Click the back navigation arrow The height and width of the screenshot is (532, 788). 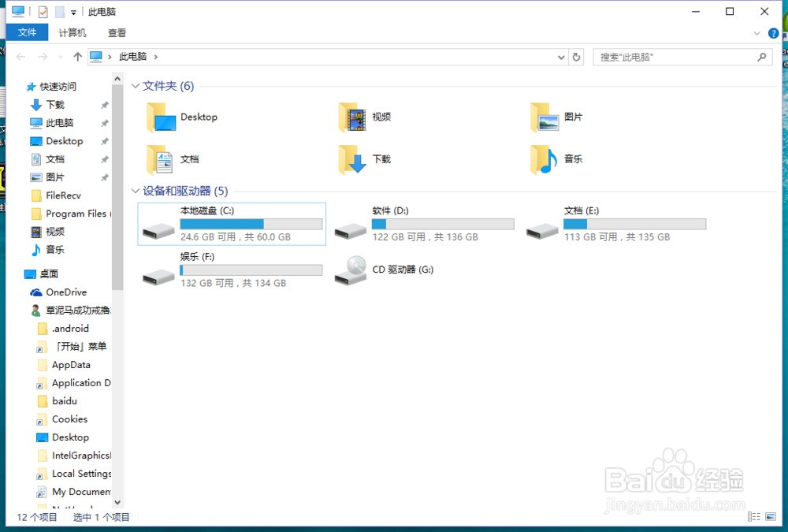click(19, 57)
